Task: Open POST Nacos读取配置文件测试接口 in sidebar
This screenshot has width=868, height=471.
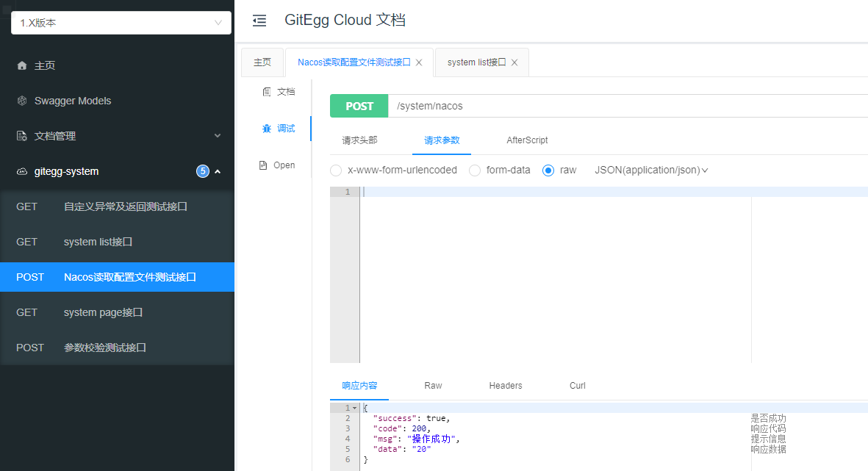Action: (118, 277)
